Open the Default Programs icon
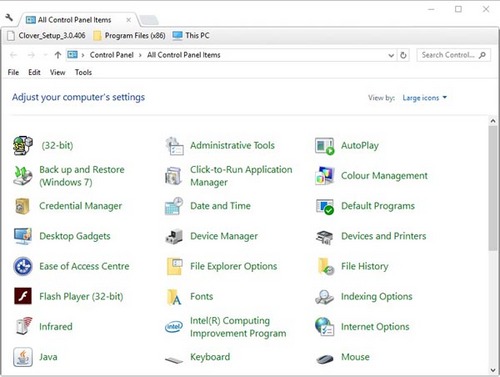Screen dimensions: 500x377 tap(325, 206)
